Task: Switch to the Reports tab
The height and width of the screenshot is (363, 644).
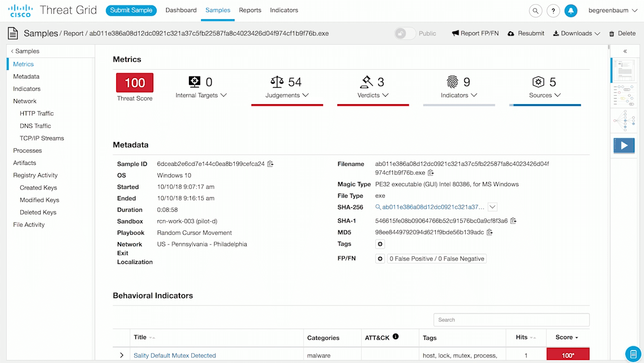Action: point(250,10)
